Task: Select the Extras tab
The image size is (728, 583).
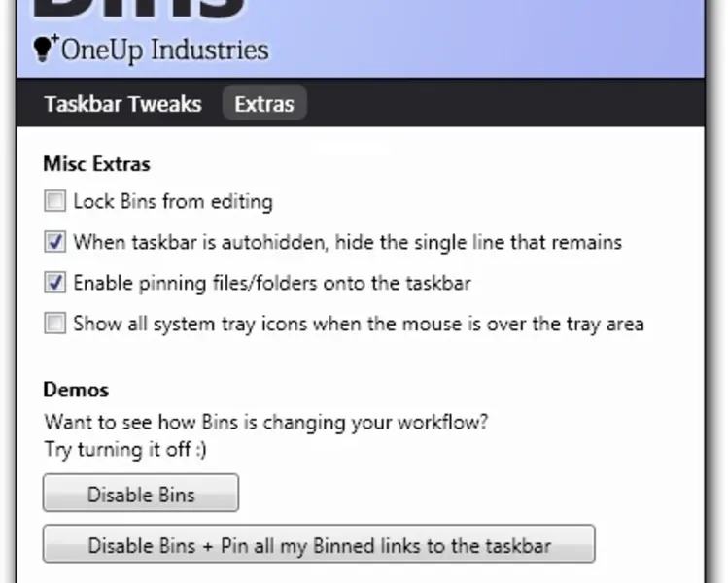Action: point(264,104)
